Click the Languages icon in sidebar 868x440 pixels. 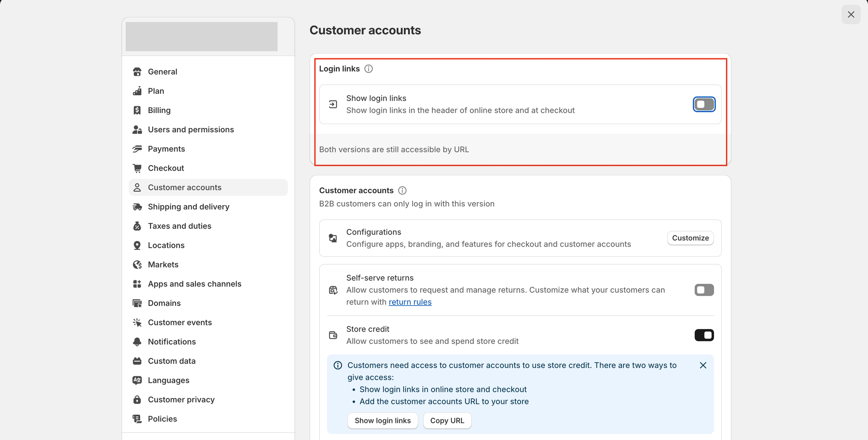[x=137, y=380]
